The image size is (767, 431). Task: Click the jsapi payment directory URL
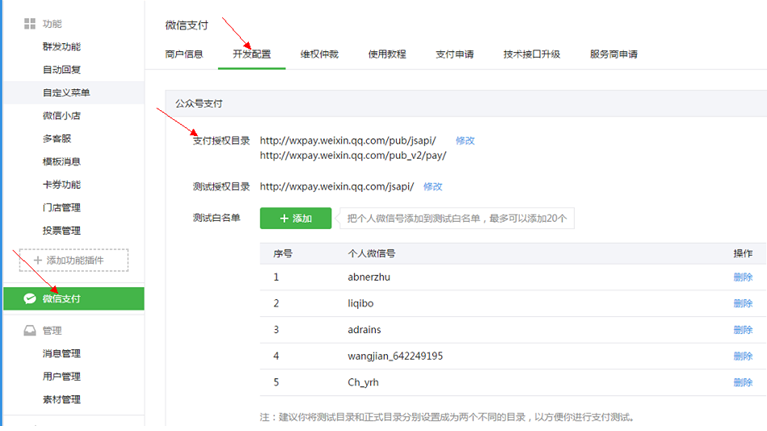348,140
